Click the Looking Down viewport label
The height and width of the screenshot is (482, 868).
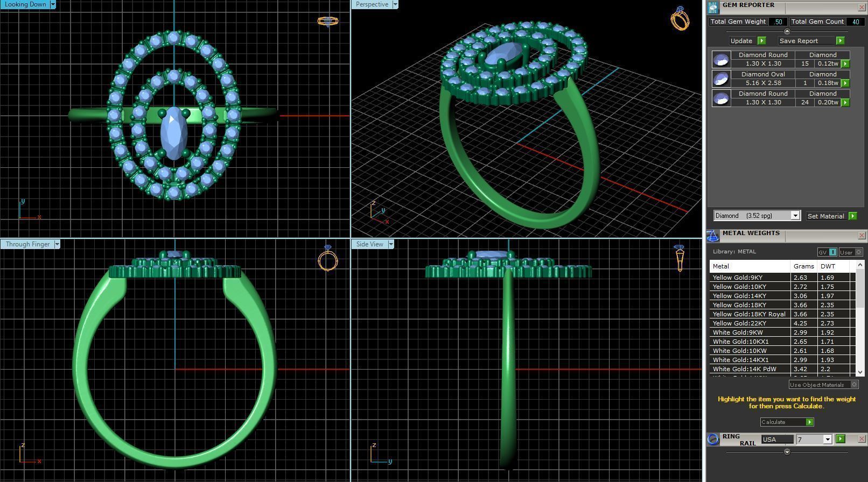[25, 4]
